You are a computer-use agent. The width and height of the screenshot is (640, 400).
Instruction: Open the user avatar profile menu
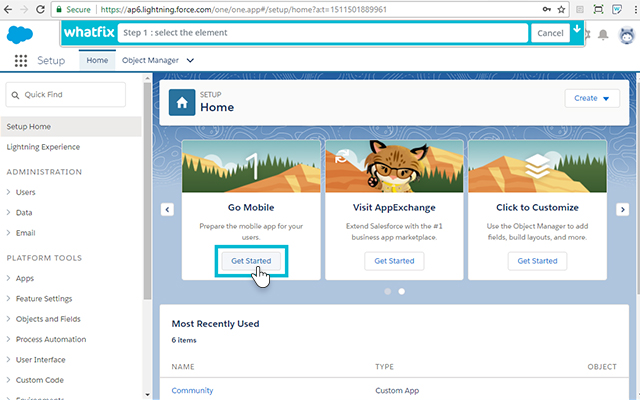627,35
